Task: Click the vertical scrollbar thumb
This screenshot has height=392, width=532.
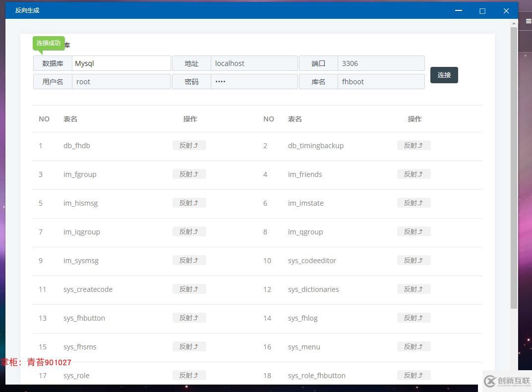Action: click(514, 168)
